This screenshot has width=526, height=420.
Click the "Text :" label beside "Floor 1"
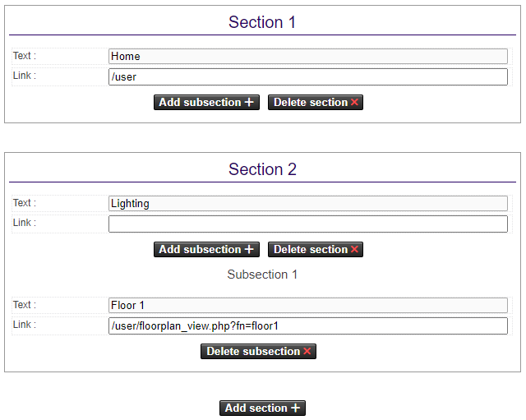tap(25, 305)
